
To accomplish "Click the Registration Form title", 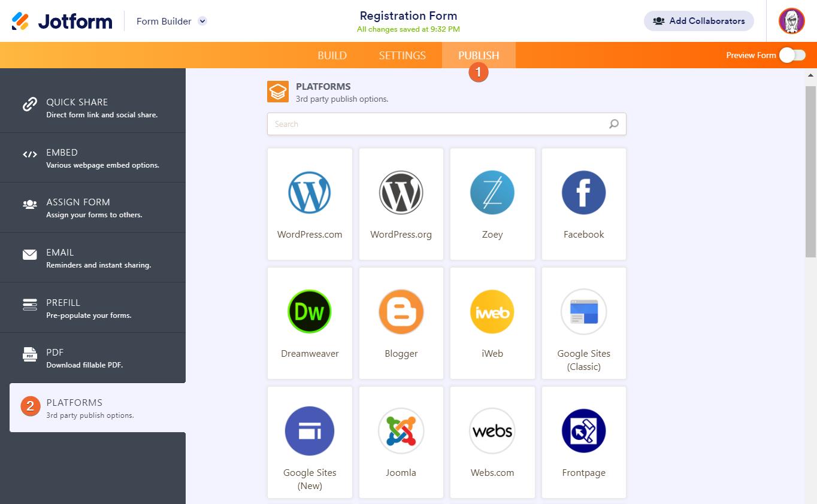I will click(x=408, y=16).
